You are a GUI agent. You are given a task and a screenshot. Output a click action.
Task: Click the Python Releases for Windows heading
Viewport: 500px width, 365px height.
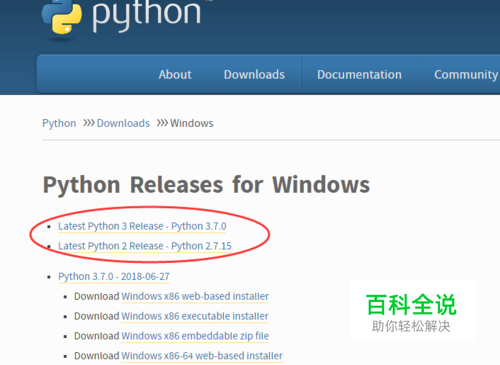point(206,185)
